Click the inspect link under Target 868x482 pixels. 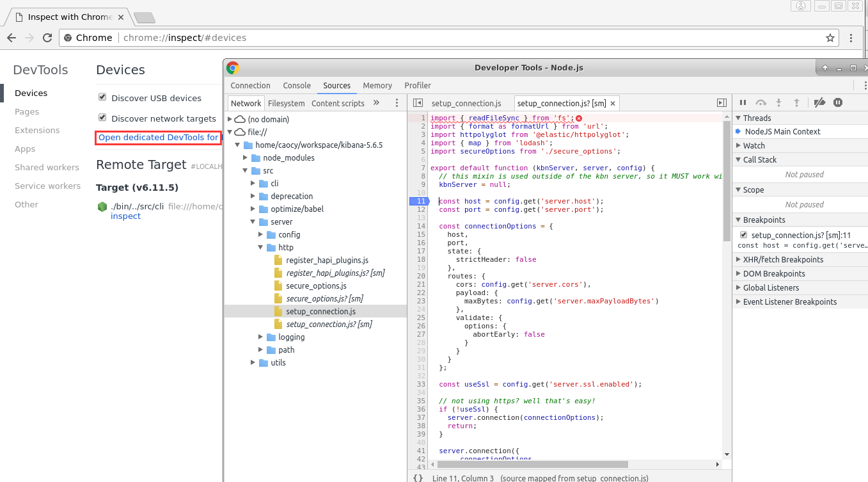tap(125, 216)
